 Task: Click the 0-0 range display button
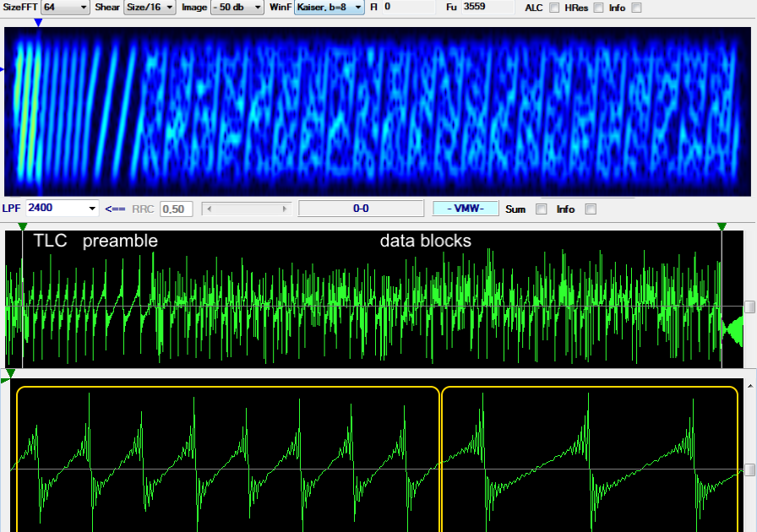(363, 208)
